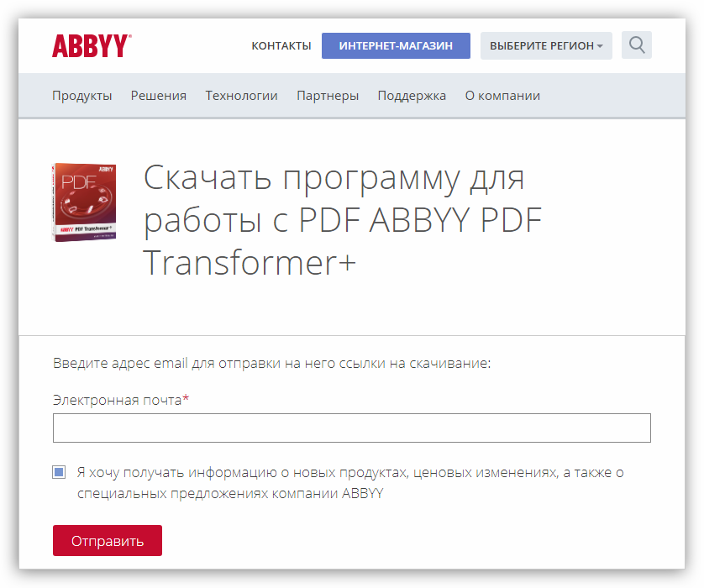Focus the Электронная почта input field

pos(351,428)
